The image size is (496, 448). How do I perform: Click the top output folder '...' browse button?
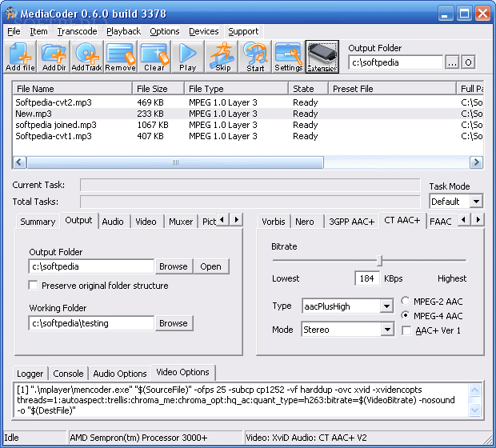(x=452, y=62)
